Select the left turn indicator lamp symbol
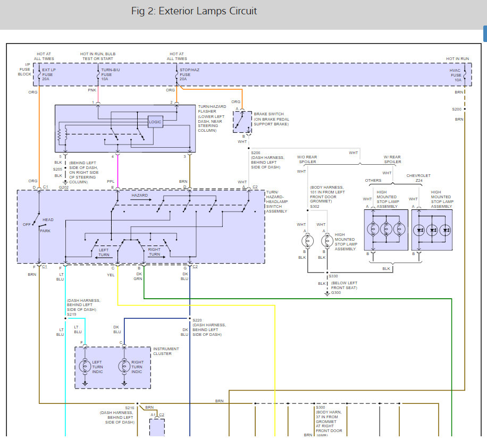 click(85, 367)
